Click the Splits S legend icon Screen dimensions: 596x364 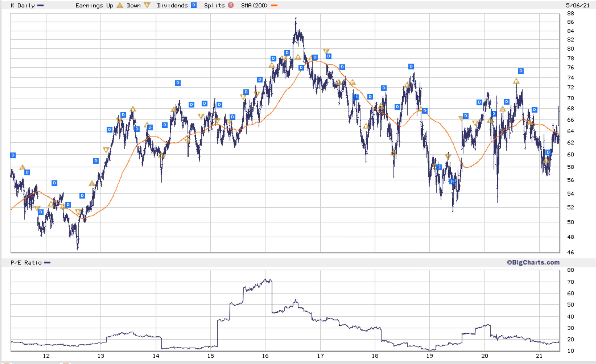231,5
